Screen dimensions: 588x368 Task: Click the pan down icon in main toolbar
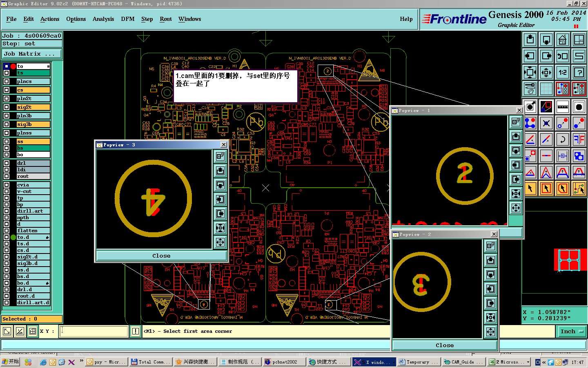tap(546, 40)
